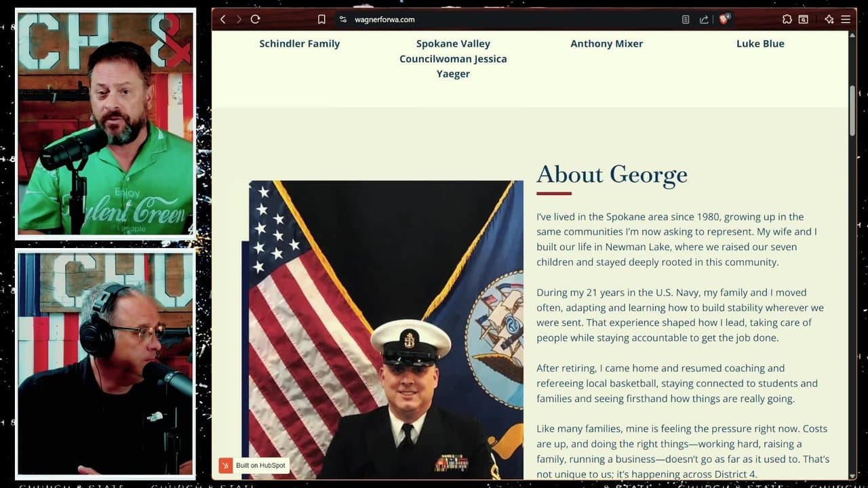Open the browser hamburger menu
This screenshot has width=868, height=488.
pos(846,20)
